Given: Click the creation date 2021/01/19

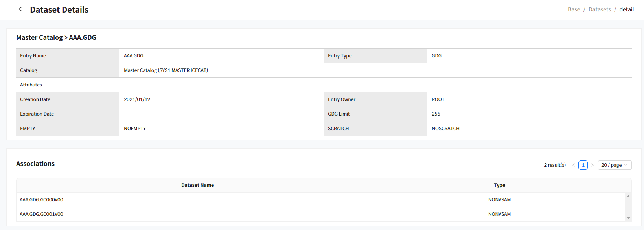Looking at the screenshot, I should tap(137, 99).
